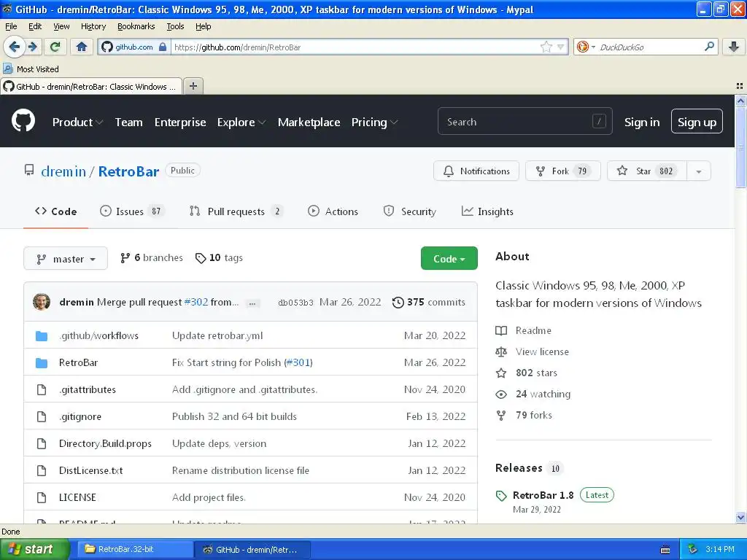Image resolution: width=747 pixels, height=560 pixels.
Task: Click the GitHub Octocat logo
Action: [23, 120]
